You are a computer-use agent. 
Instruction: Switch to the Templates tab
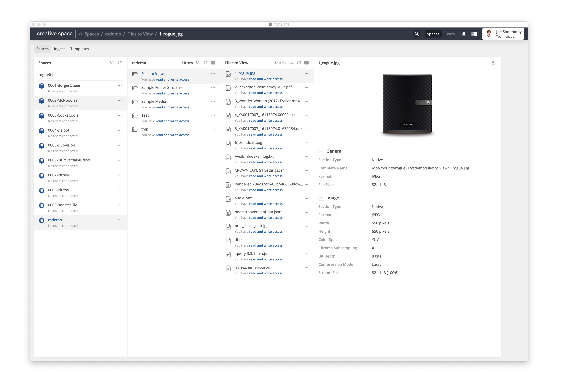point(79,49)
